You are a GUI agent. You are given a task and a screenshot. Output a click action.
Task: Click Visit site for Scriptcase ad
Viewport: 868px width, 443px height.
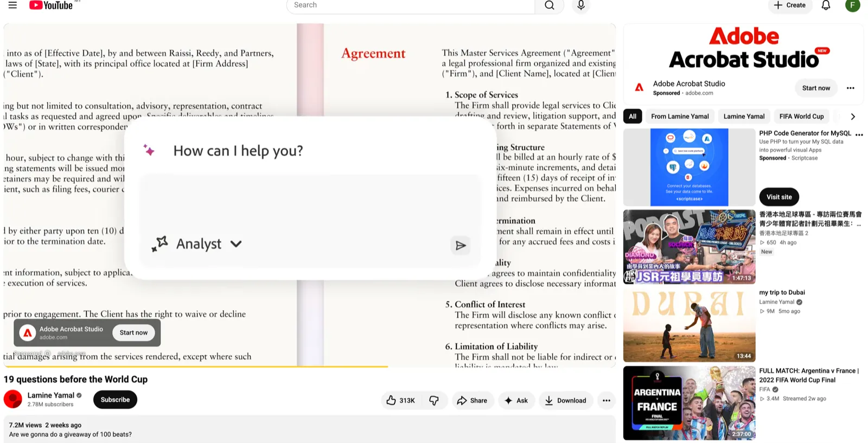pyautogui.click(x=779, y=197)
